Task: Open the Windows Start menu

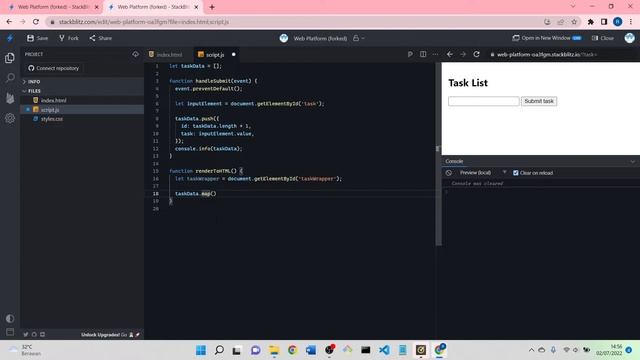Action: pos(201,350)
